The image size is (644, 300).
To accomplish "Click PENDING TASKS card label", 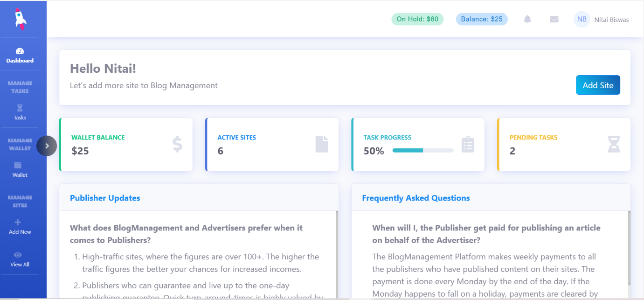I will pyautogui.click(x=533, y=138).
